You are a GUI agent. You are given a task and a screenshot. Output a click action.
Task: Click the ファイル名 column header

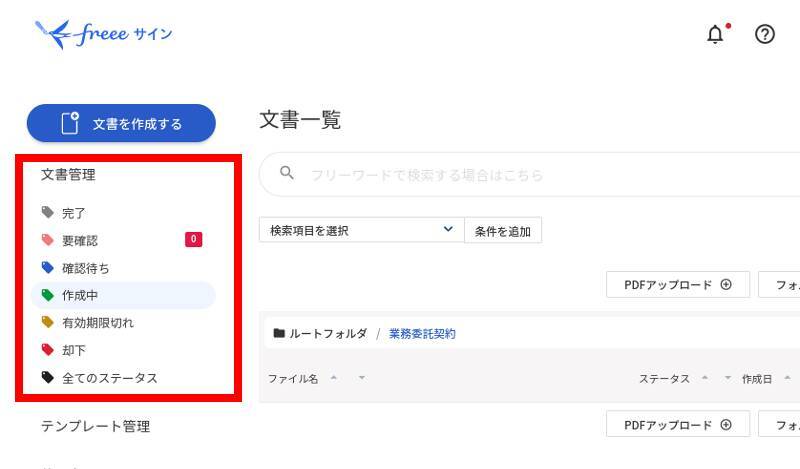coord(293,379)
